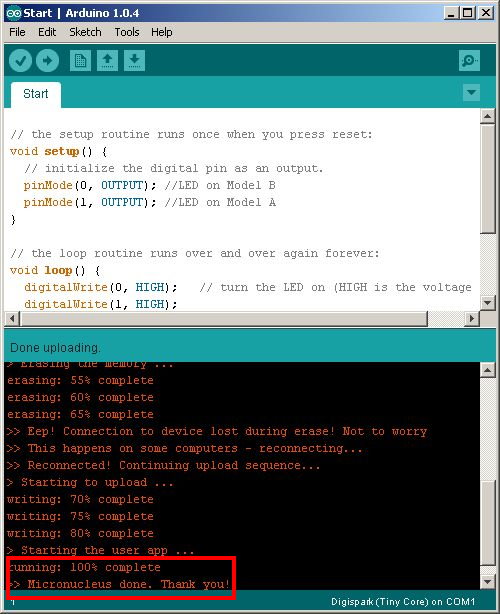The width and height of the screenshot is (500, 614).
Task: Select the Start sketch tab
Action: coord(36,94)
